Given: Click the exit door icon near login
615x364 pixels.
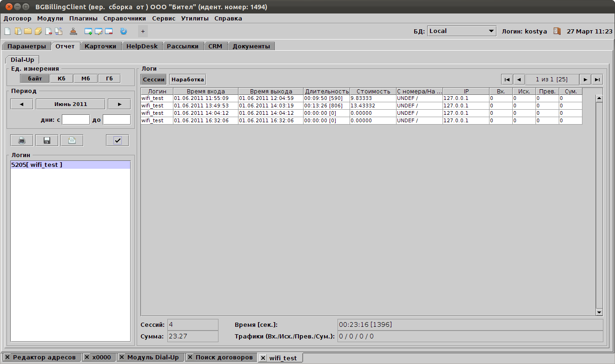Looking at the screenshot, I should [x=556, y=31].
